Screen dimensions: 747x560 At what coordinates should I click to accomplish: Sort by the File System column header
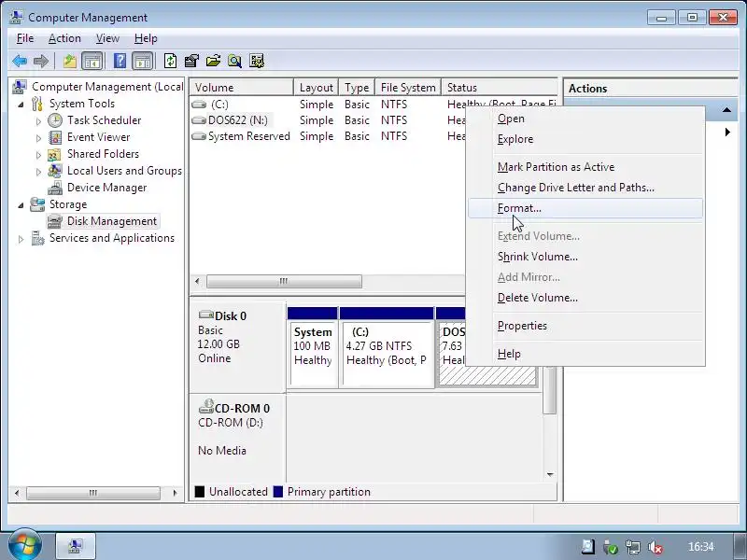pyautogui.click(x=408, y=88)
